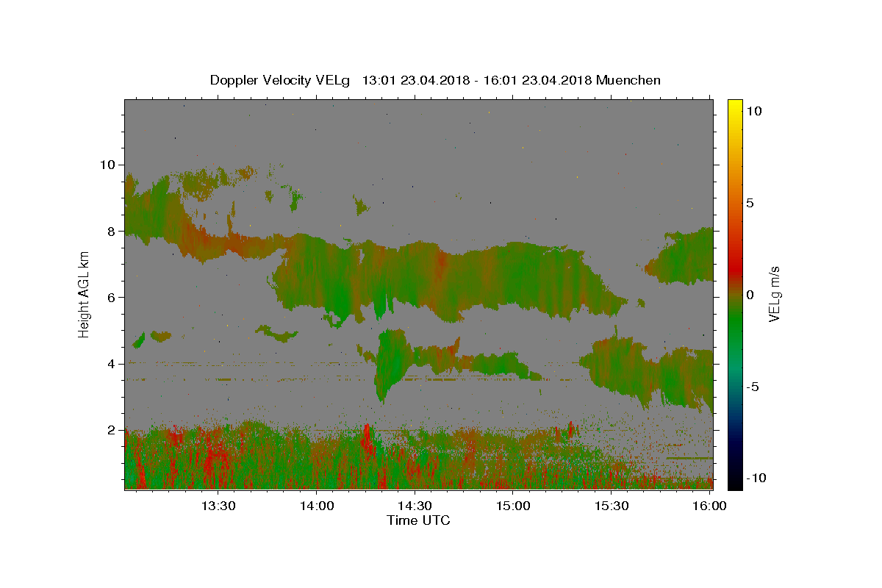Image resolution: width=882 pixels, height=588 pixels.
Task: Click the colorbar value 5 label
Action: coord(750,203)
